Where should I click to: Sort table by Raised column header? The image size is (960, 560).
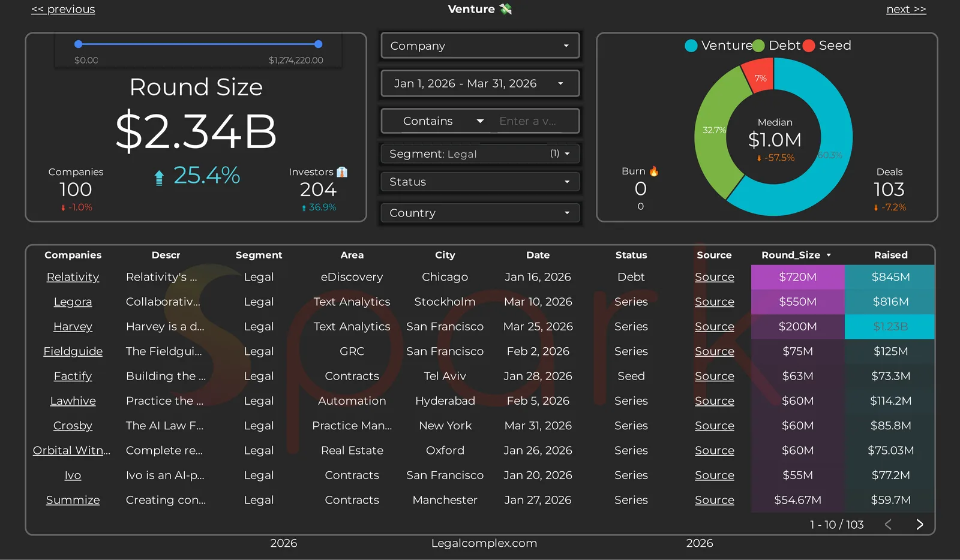(890, 255)
